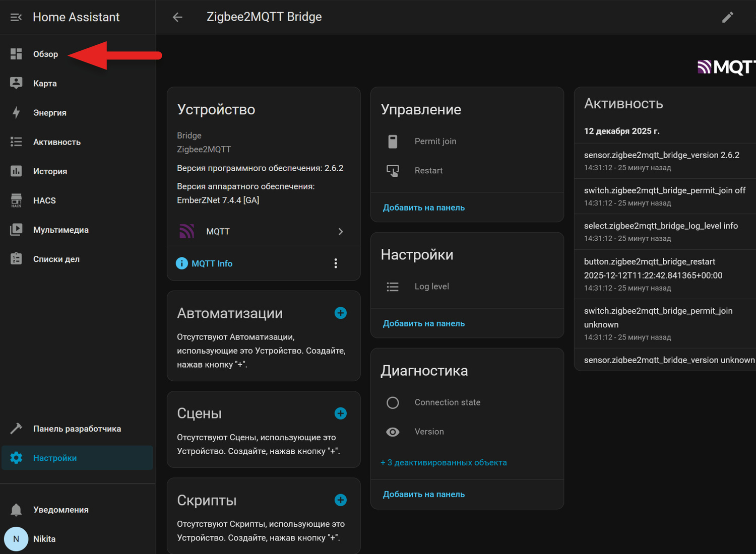Screen dimensions: 756x554
Task: Add an automation with the plus icon
Action: click(341, 313)
